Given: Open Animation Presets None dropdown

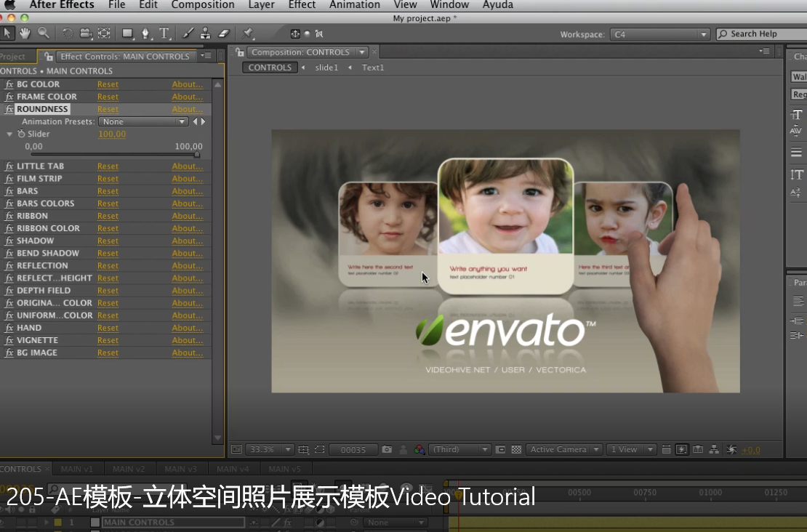Looking at the screenshot, I should pyautogui.click(x=143, y=121).
